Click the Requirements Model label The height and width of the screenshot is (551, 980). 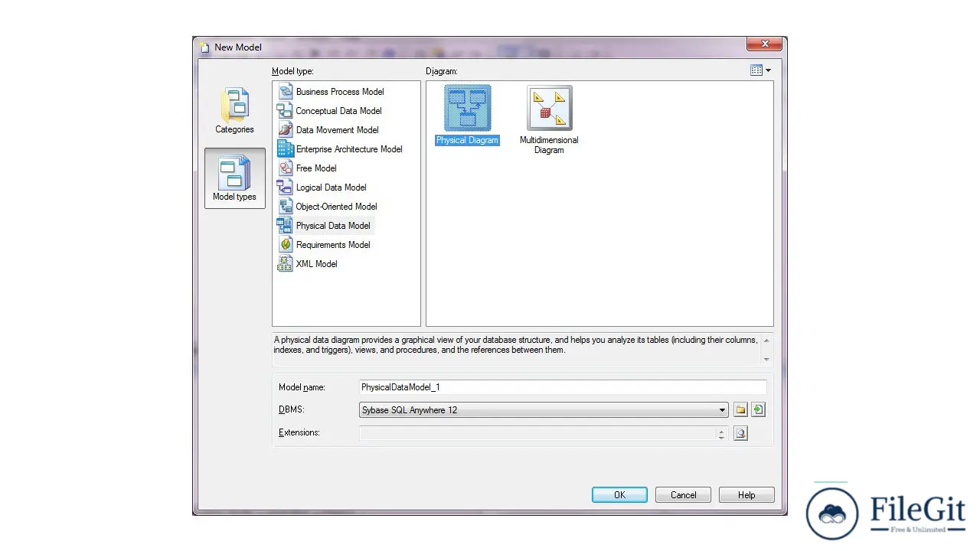click(x=333, y=245)
